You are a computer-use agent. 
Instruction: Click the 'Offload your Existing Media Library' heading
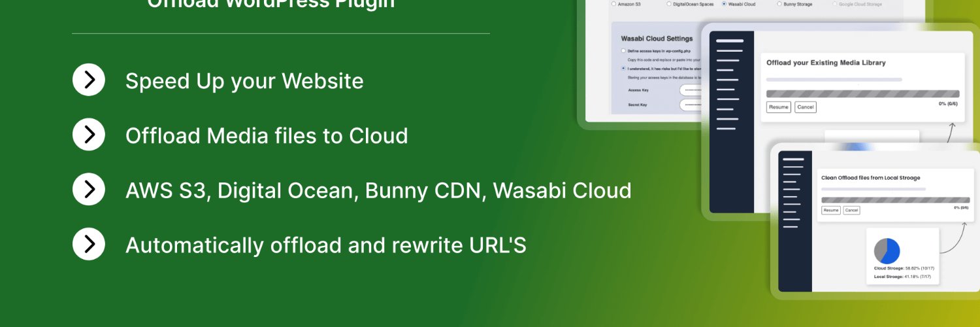click(826, 63)
